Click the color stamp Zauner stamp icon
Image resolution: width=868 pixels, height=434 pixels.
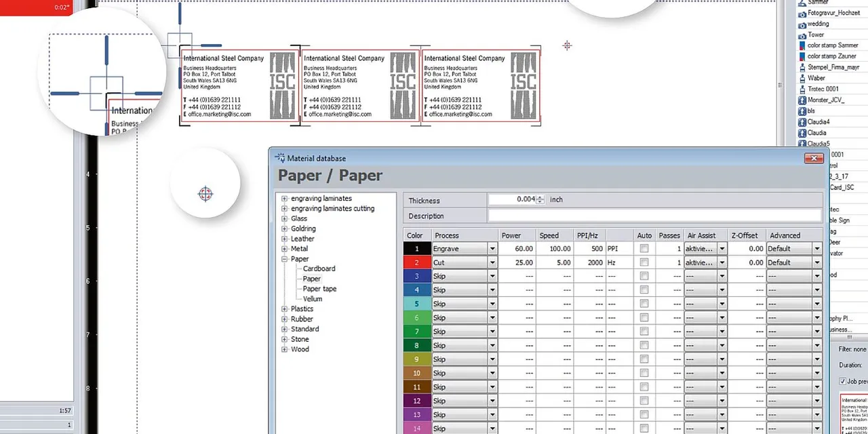point(803,56)
